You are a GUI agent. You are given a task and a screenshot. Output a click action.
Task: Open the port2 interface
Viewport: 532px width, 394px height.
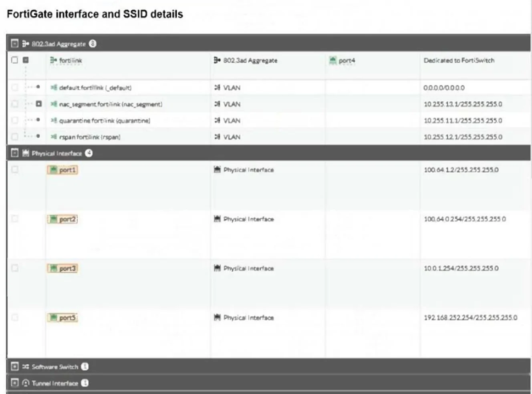[62, 219]
